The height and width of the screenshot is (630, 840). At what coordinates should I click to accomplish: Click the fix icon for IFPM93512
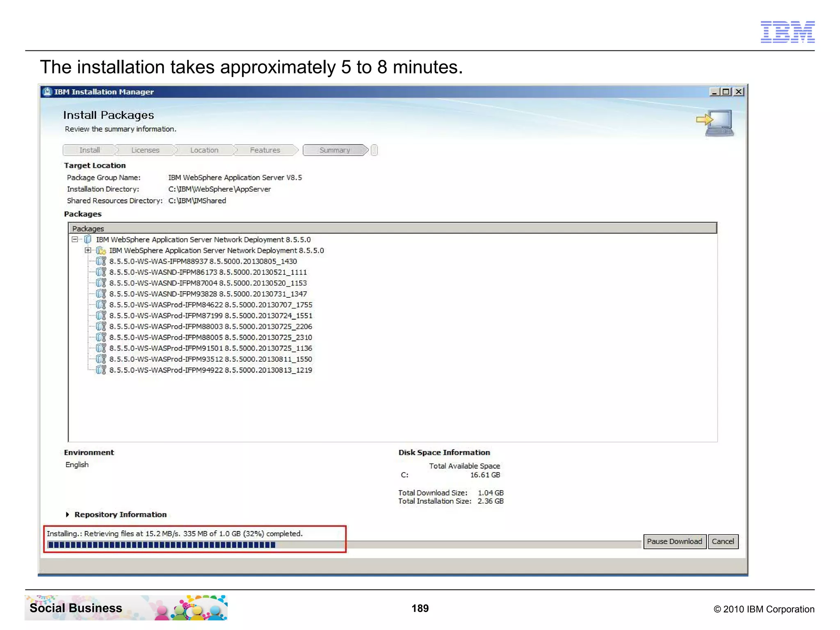[101, 359]
